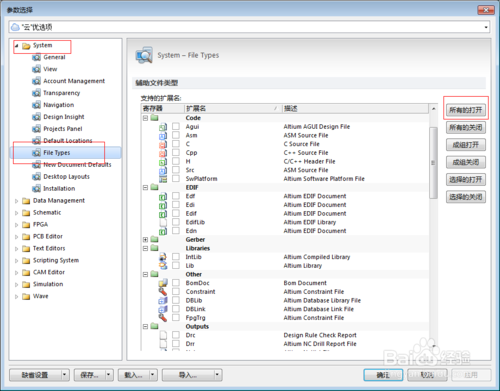Select Text Editors category
This screenshot has width=500, height=391.
click(x=49, y=248)
